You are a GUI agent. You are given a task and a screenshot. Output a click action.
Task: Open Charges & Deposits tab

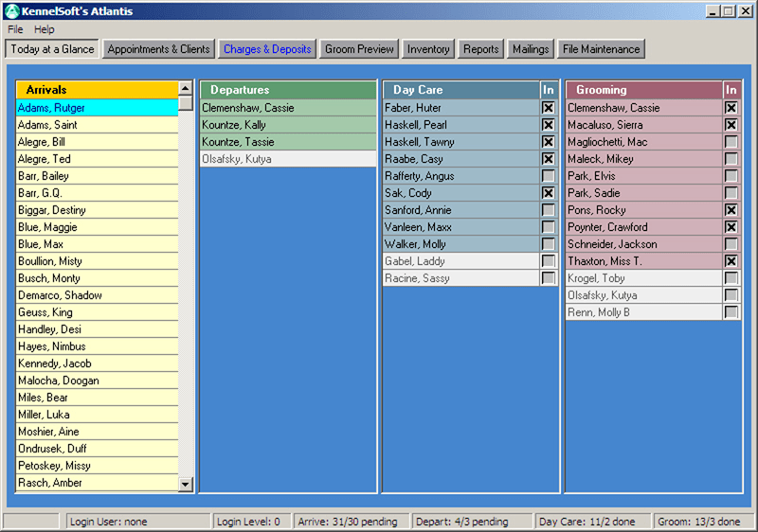click(x=267, y=49)
